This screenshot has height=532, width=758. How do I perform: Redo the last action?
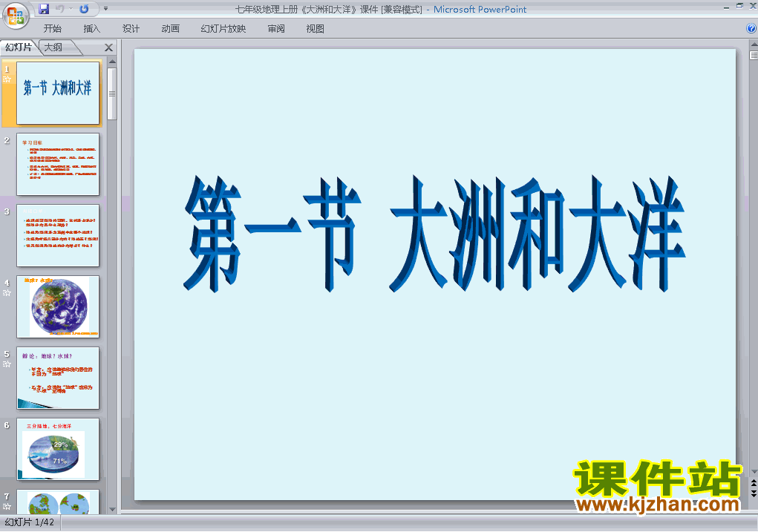(x=84, y=9)
